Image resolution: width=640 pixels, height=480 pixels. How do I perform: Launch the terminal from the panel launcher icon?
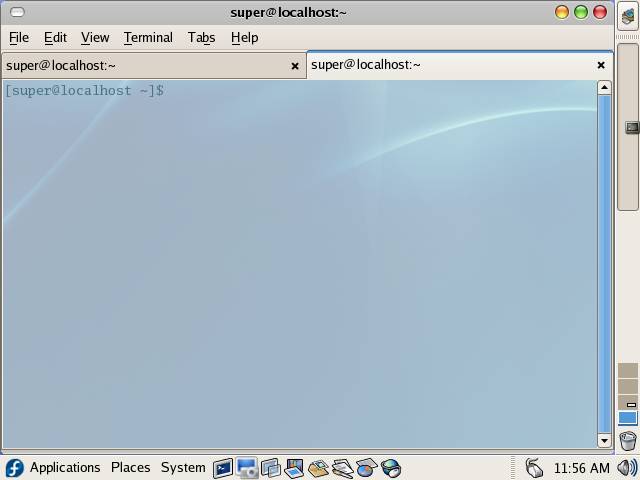click(x=222, y=468)
